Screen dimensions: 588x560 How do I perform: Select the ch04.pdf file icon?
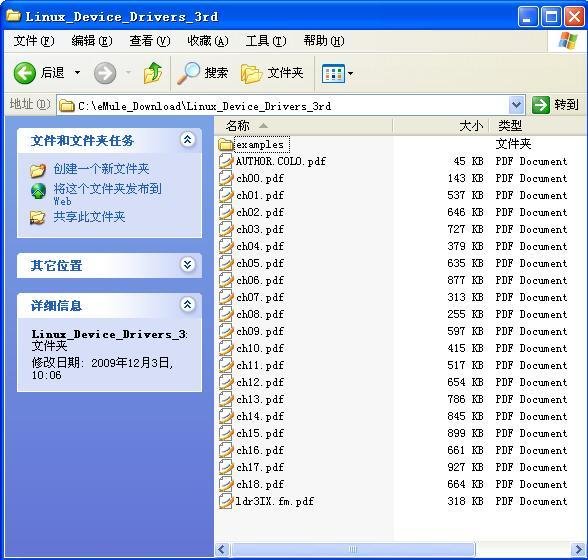[226, 246]
